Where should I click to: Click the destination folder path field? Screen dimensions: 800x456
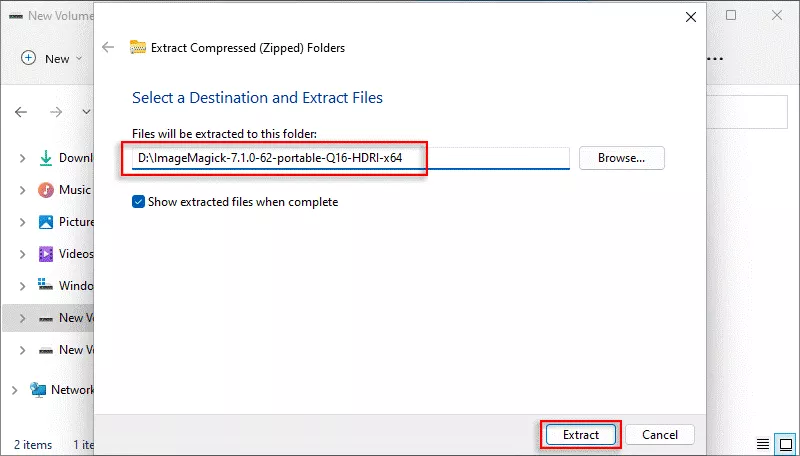(x=351, y=158)
